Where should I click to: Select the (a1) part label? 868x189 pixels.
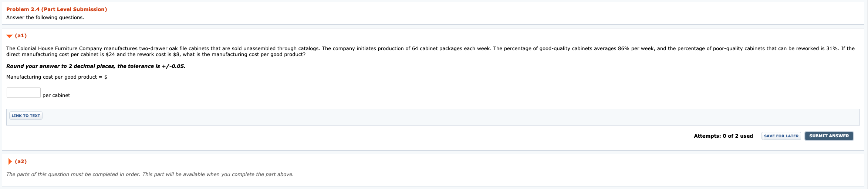tap(21, 36)
